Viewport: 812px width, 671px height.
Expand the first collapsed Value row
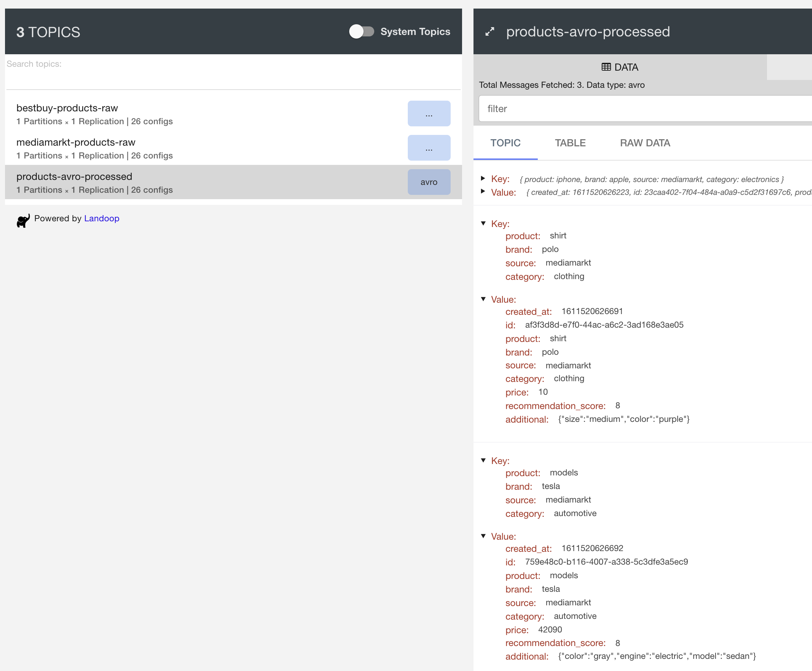click(x=483, y=191)
